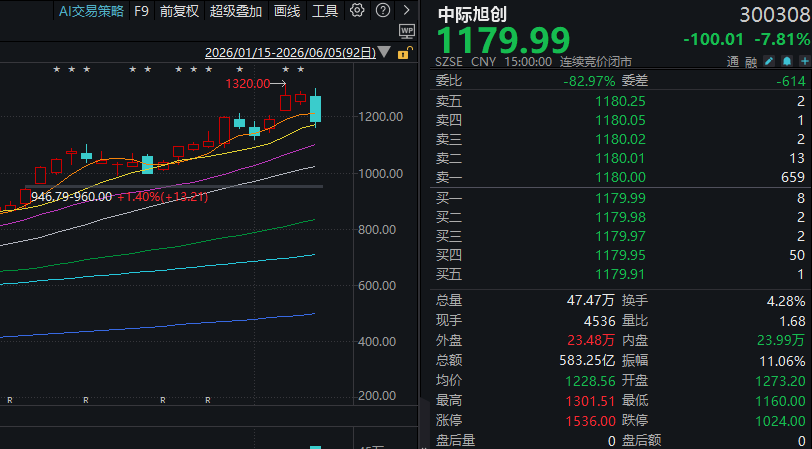Image resolution: width=812 pixels, height=449 pixels.
Task: Click the last price 1179.99 headline
Action: point(503,40)
